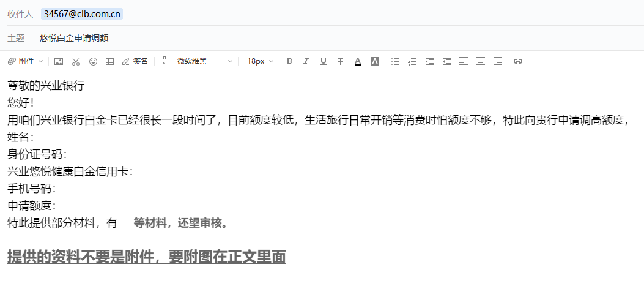The width and height of the screenshot is (644, 297).
Task: Click the 附件 attachment paperclip button
Action: click(x=21, y=61)
